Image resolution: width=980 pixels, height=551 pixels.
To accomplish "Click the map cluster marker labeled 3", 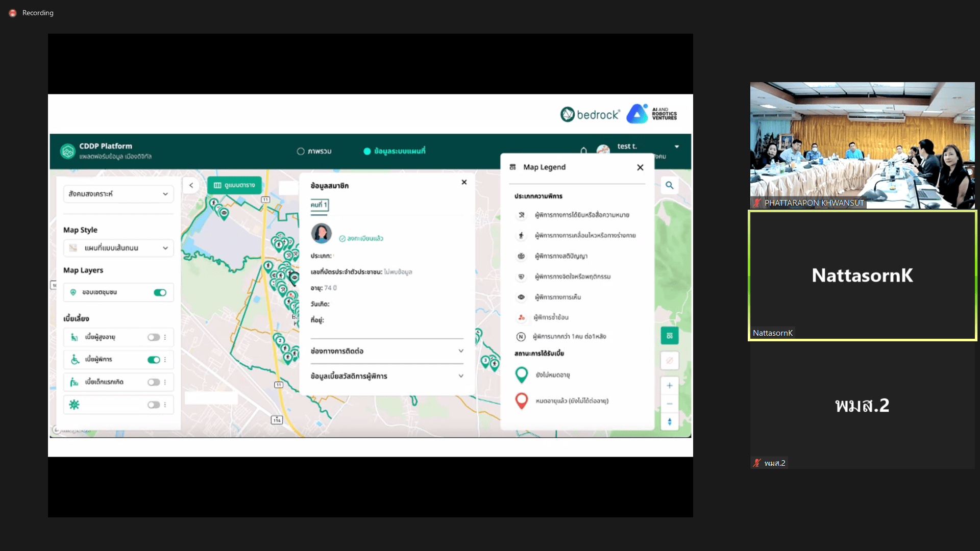I will [485, 361].
